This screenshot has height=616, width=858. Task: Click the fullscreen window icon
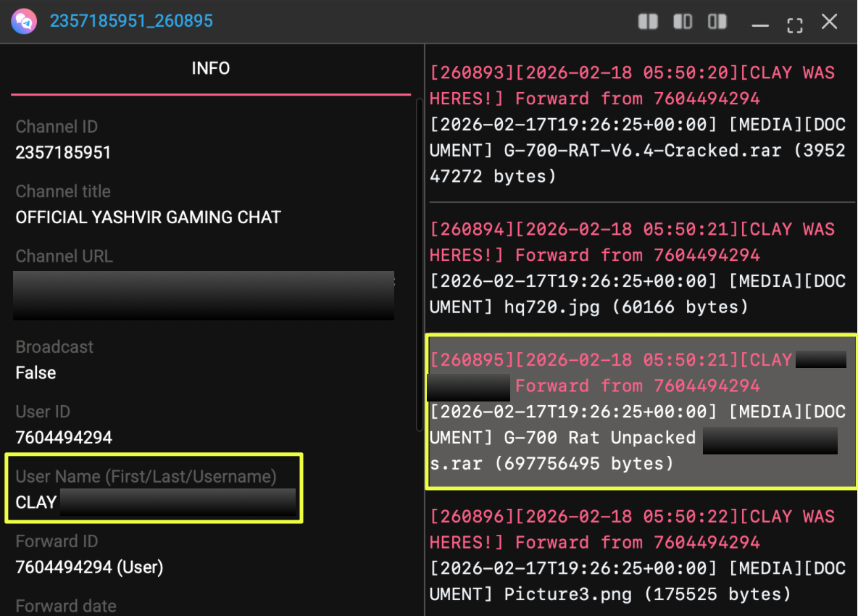(x=795, y=24)
